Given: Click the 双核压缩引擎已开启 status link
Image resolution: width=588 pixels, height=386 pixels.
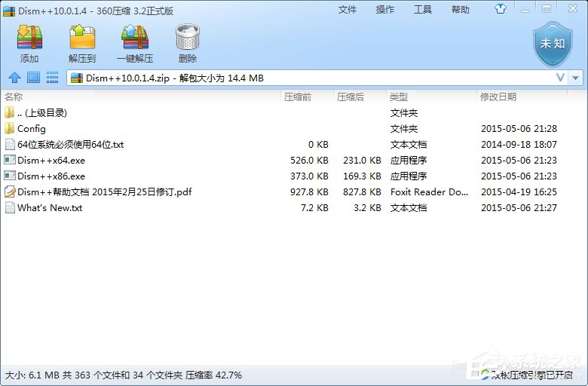Looking at the screenshot, I should coord(531,375).
